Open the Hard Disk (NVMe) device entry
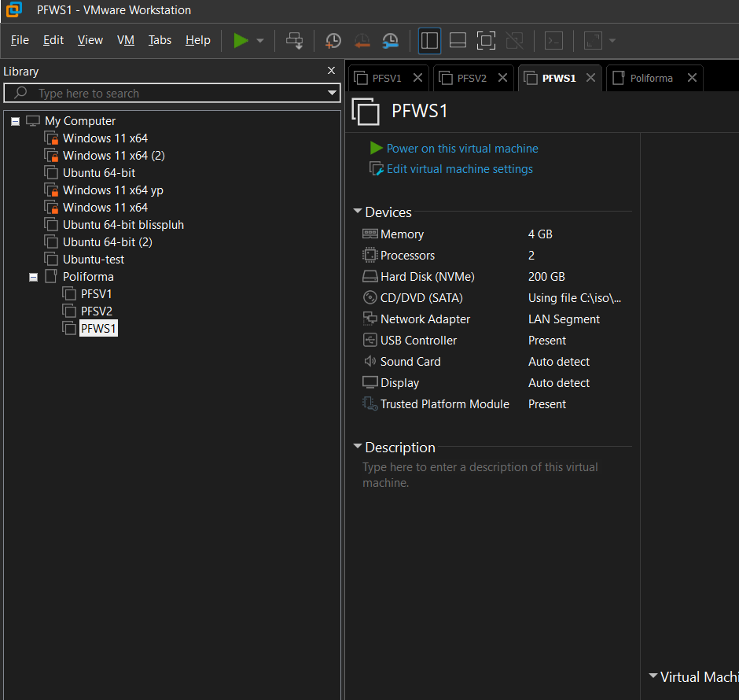The height and width of the screenshot is (700, 739). pos(427,277)
